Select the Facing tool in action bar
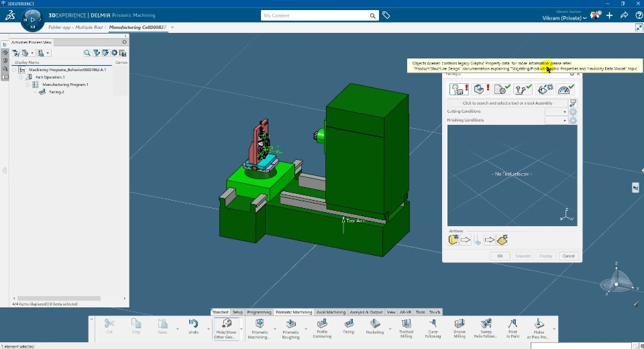Screen dimensions: 644x349 click(349, 328)
